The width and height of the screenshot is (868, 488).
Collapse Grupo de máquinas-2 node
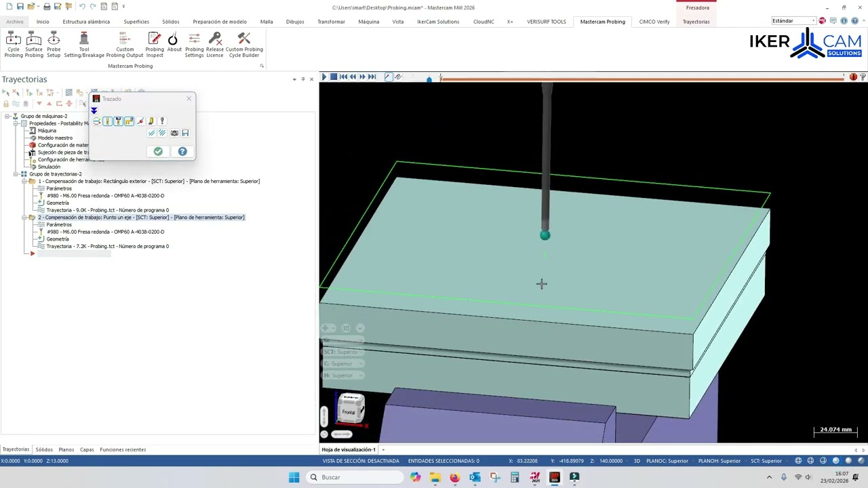click(x=7, y=116)
